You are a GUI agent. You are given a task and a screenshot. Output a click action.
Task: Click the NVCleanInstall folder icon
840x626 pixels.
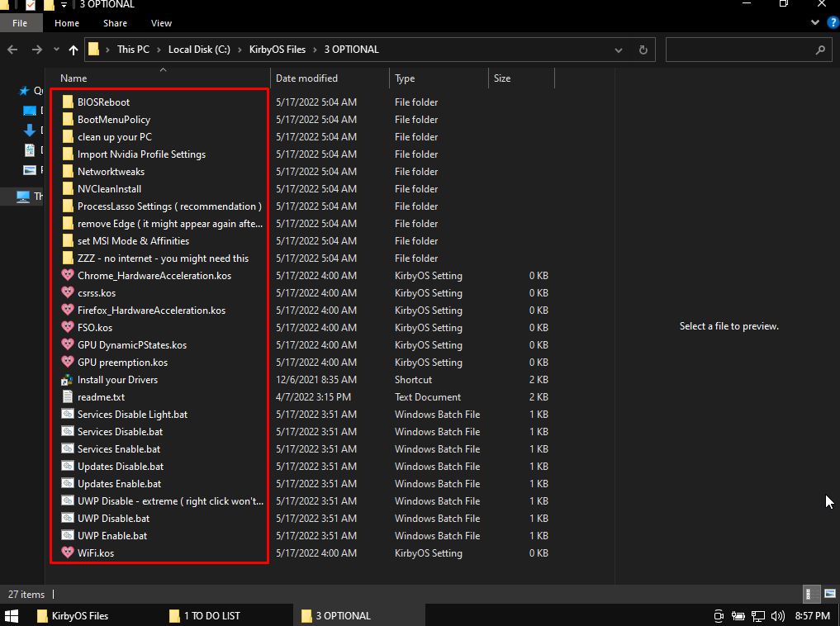[x=68, y=188]
